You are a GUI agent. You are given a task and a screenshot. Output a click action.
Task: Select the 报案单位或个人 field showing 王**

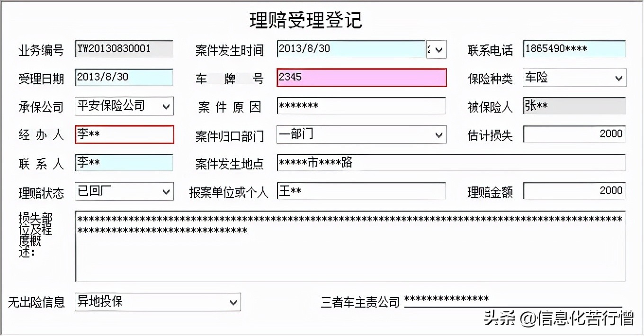[361, 191]
